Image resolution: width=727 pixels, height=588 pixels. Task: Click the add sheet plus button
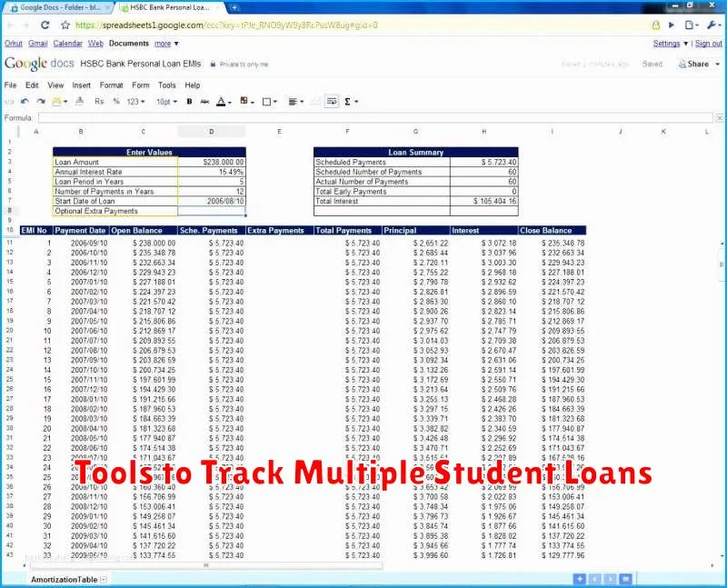(x=579, y=579)
